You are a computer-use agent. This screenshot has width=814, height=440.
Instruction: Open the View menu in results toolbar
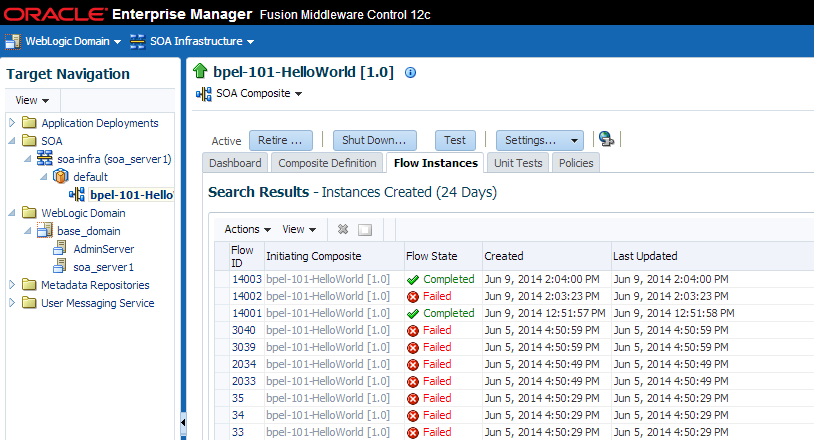coord(299,229)
